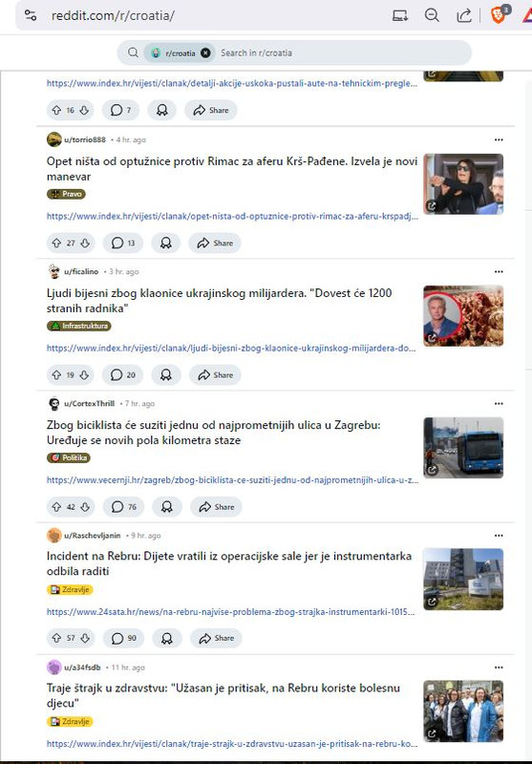Screen dimensions: 532x764
Task: Select the Pravo flair tag
Action: point(66,194)
